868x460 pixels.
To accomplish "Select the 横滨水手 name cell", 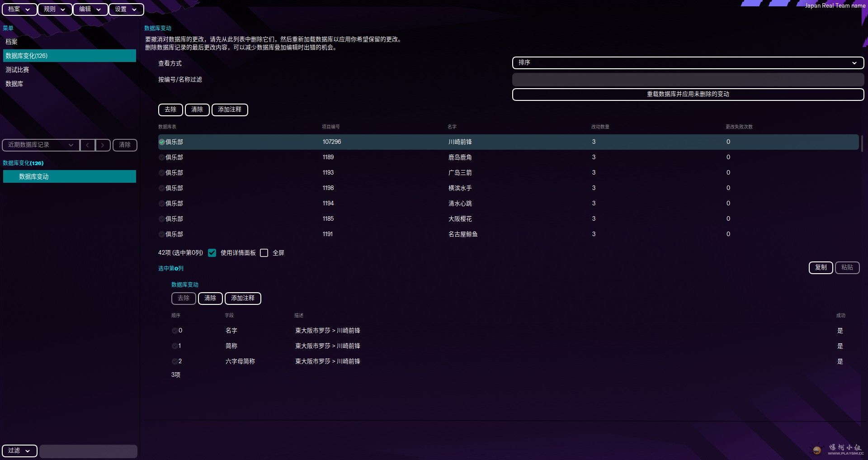I will [460, 188].
